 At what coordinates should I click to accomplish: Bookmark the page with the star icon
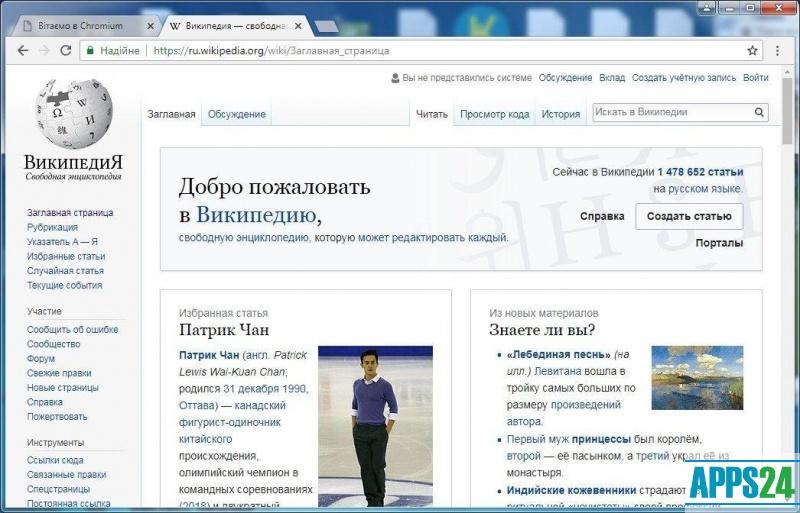click(x=752, y=51)
